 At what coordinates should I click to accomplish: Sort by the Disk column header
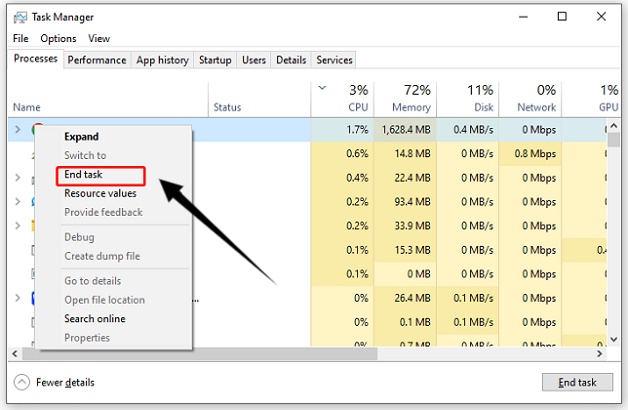tap(467, 99)
